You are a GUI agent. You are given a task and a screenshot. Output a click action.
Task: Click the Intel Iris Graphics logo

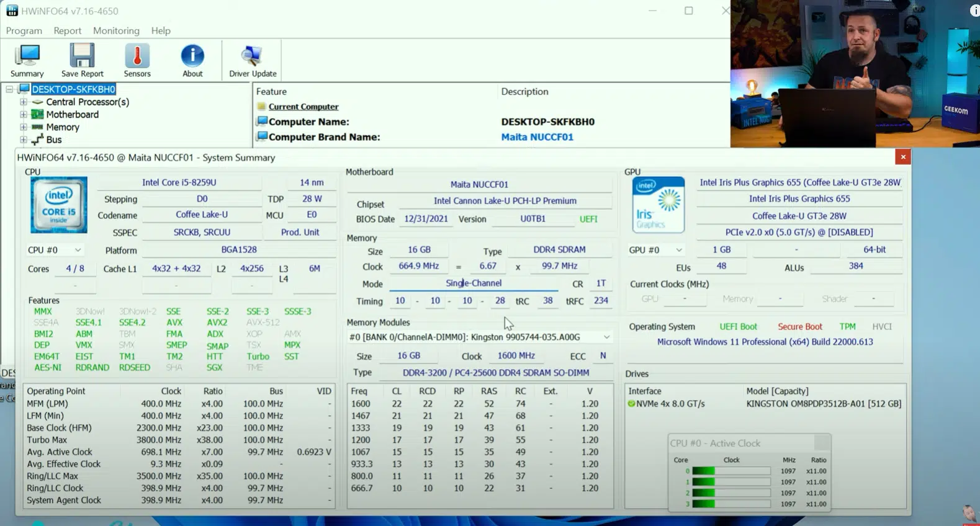point(658,205)
